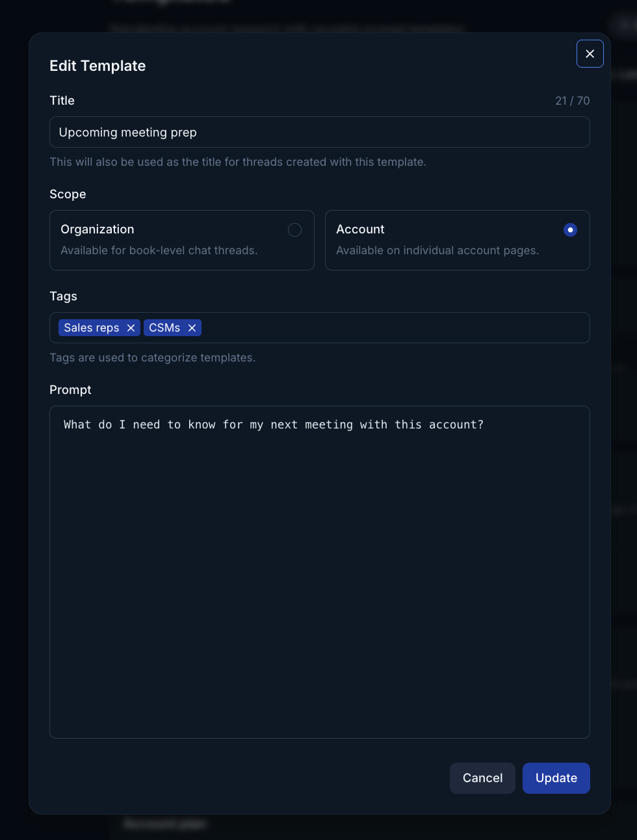The height and width of the screenshot is (840, 637).
Task: Click the Edit Template heading
Action: (x=97, y=66)
